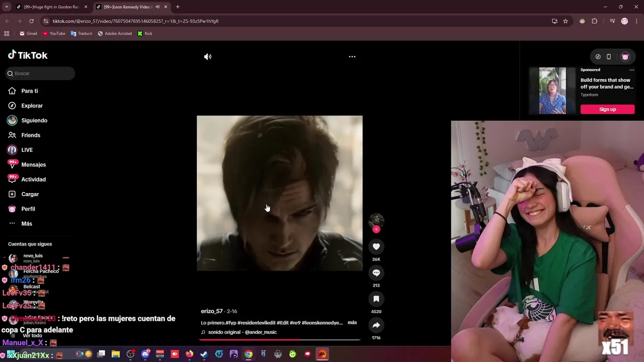Open the tab search dropdown arrow
The height and width of the screenshot is (362, 644).
tap(7, 7)
